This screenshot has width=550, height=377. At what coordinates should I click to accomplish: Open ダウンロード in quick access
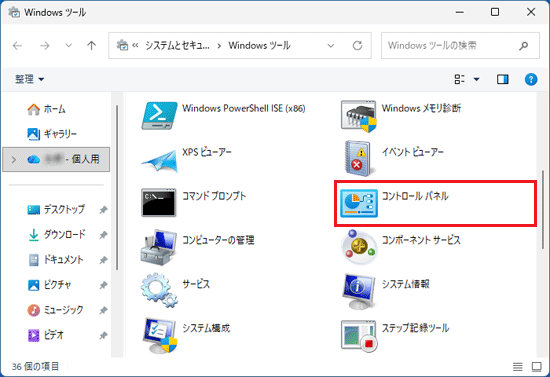(x=56, y=234)
